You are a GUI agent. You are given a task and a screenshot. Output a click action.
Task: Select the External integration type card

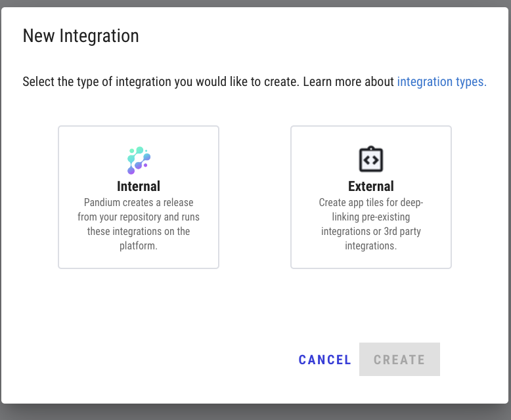pos(370,197)
